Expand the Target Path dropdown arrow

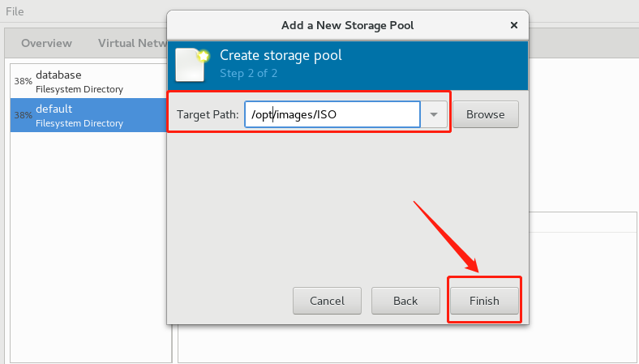[x=435, y=115]
